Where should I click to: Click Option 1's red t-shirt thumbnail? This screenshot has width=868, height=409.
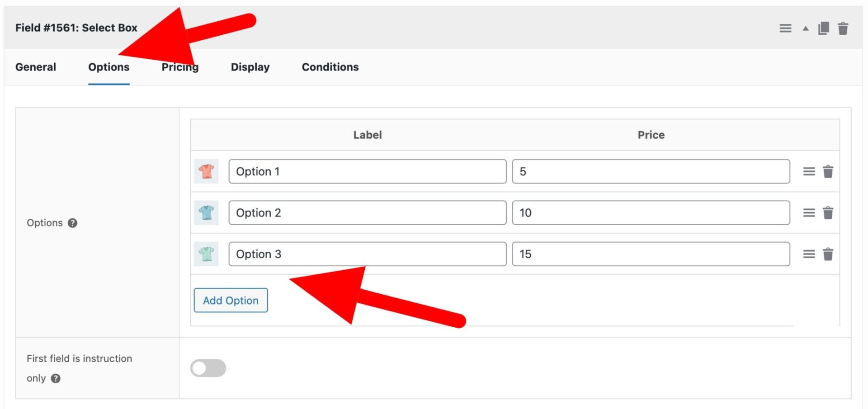[x=206, y=171]
